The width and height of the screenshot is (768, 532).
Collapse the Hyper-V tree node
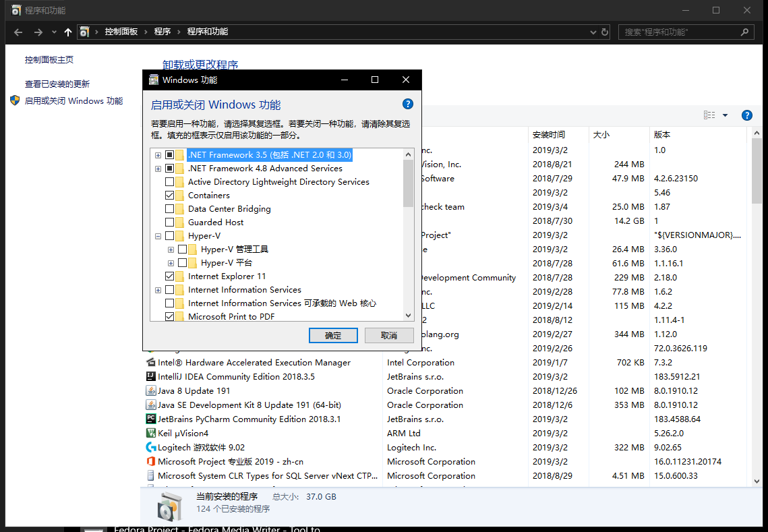(x=158, y=236)
